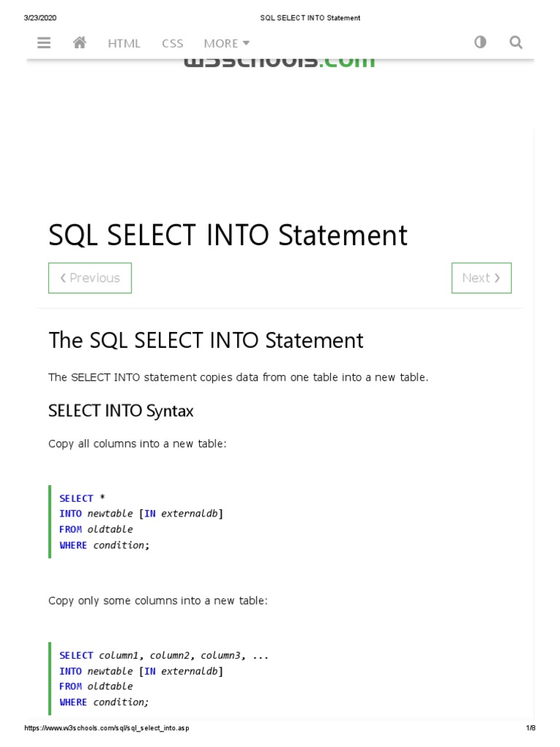Go to the Previous chapter
Screen dimensions: 560x747
click(x=90, y=278)
